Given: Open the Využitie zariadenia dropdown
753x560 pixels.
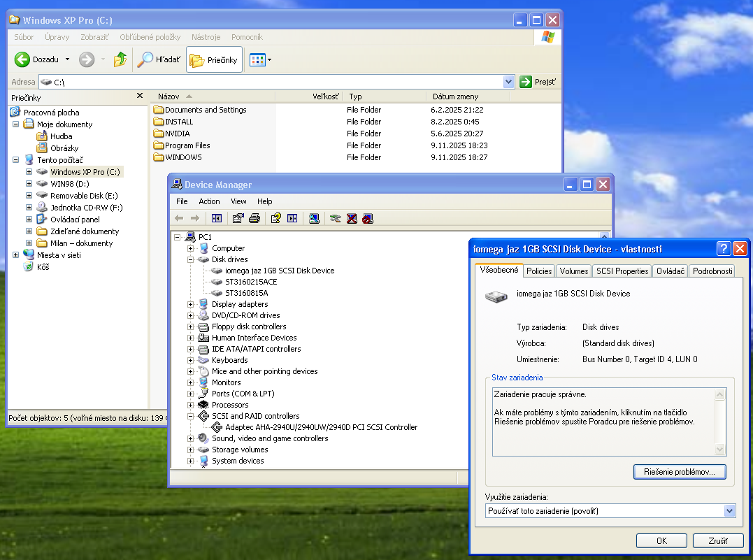Looking at the screenshot, I should click(729, 510).
